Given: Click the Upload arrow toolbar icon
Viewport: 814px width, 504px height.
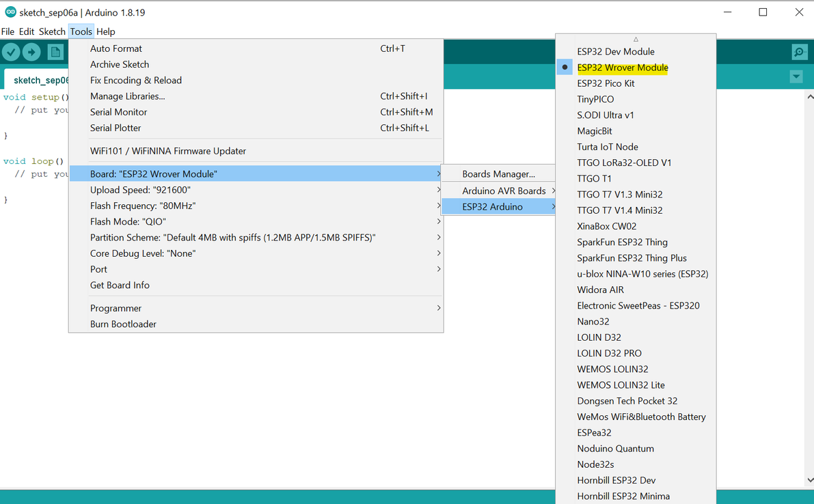Looking at the screenshot, I should point(31,52).
